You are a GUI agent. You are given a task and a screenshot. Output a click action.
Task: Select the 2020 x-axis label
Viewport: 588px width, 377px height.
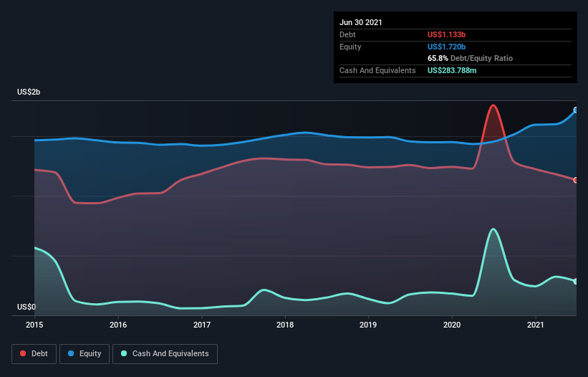pos(452,325)
